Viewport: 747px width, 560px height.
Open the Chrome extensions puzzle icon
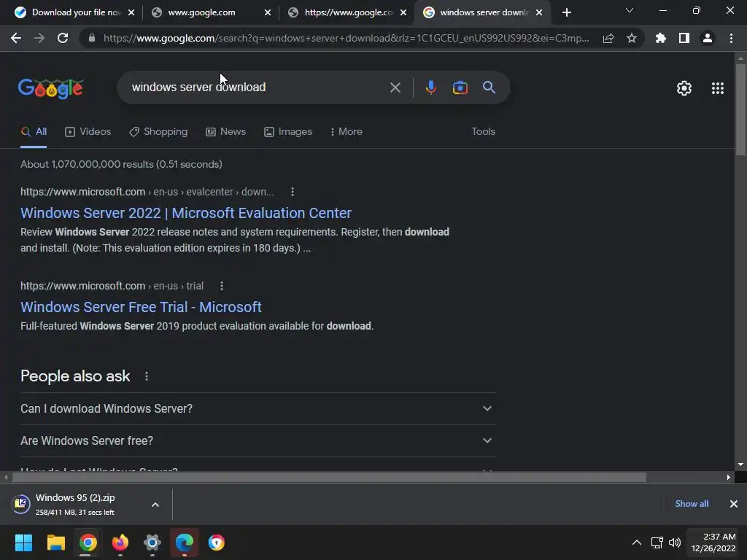(x=661, y=38)
